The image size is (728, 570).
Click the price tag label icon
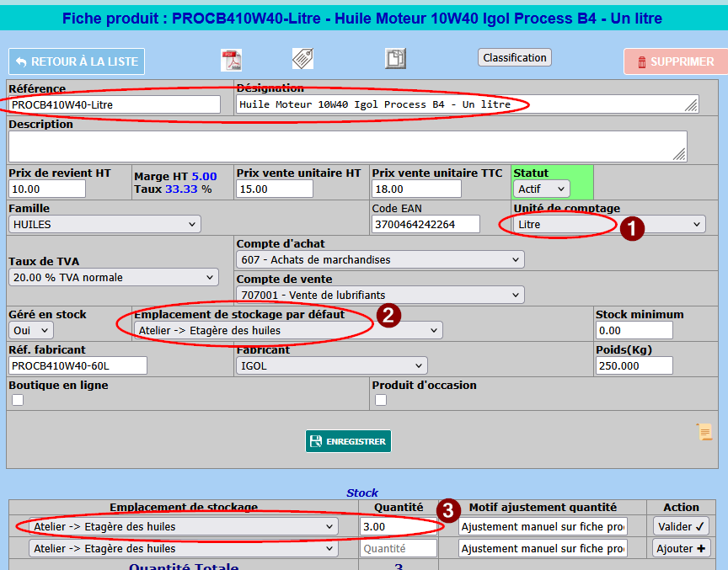tap(302, 59)
